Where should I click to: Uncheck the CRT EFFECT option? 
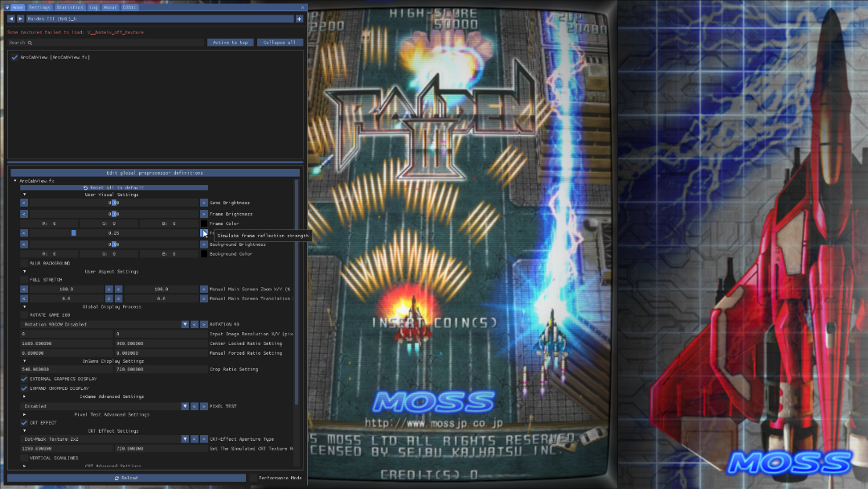tap(24, 422)
